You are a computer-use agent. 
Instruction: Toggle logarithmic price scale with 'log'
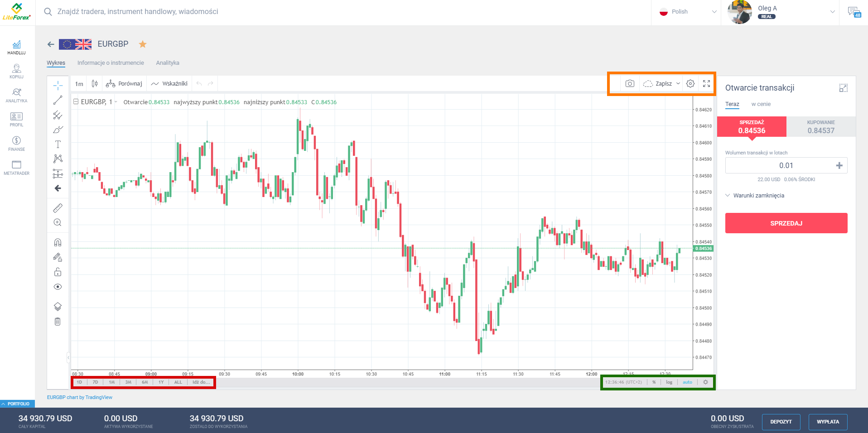(669, 382)
